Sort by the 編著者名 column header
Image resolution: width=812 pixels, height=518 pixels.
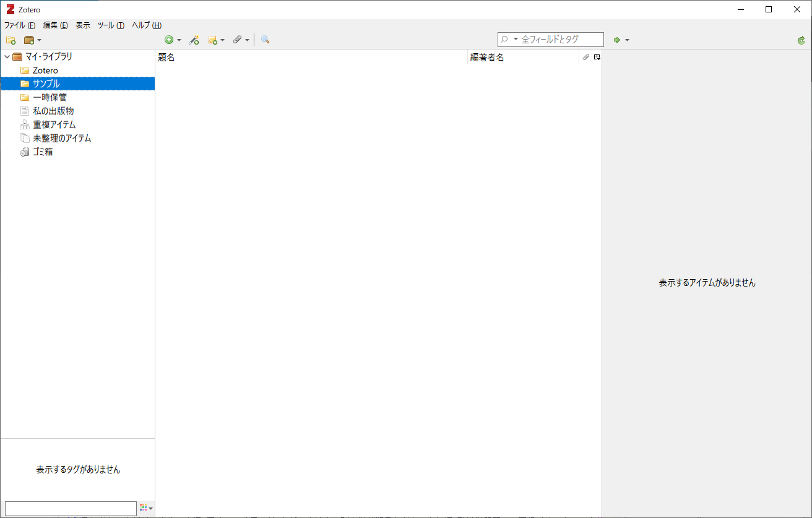(523, 57)
